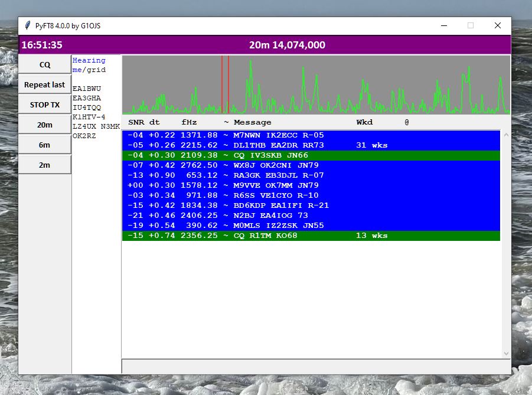Switch to the 2m band
532x395 pixels.
[44, 165]
